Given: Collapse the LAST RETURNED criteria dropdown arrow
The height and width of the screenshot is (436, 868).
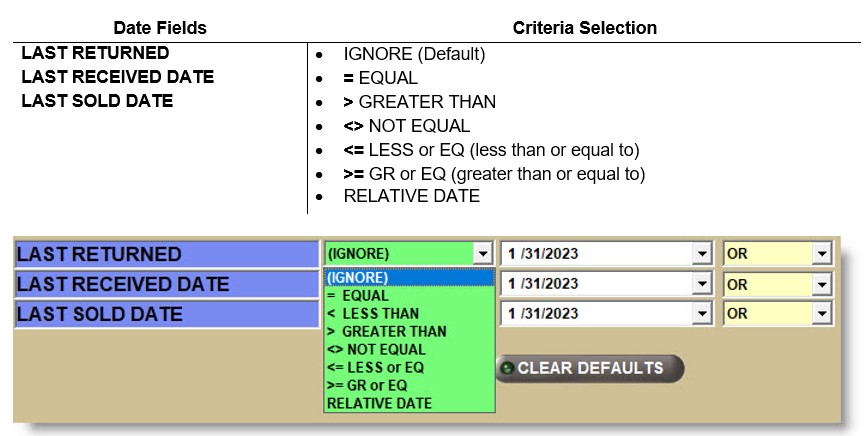Looking at the screenshot, I should pos(484,254).
